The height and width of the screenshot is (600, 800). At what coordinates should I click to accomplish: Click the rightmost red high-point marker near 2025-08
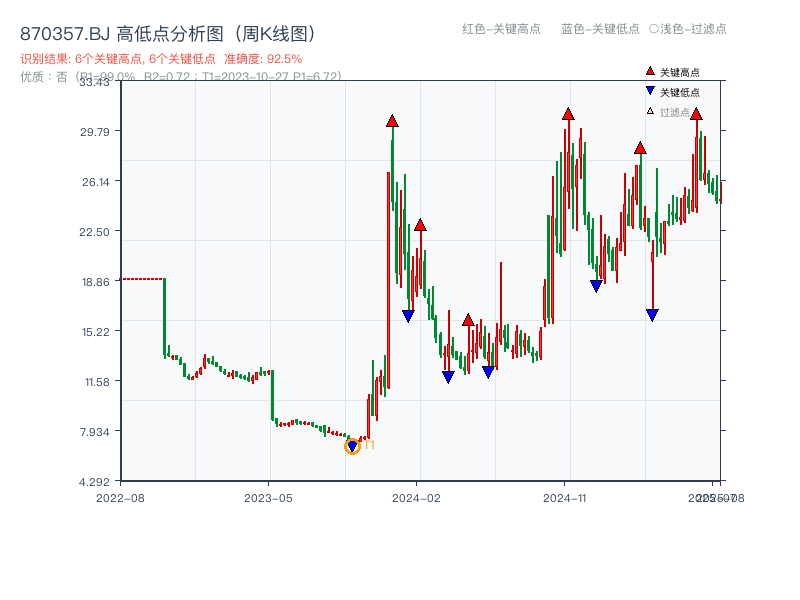(697, 114)
